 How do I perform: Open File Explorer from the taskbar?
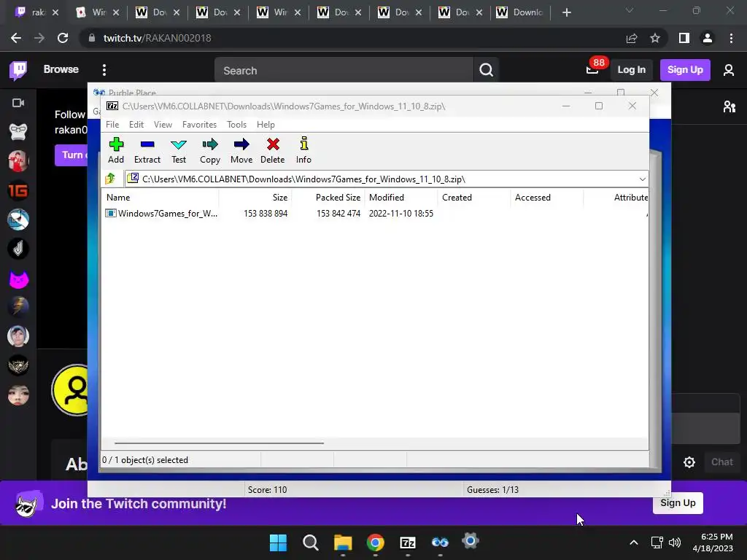pos(343,542)
